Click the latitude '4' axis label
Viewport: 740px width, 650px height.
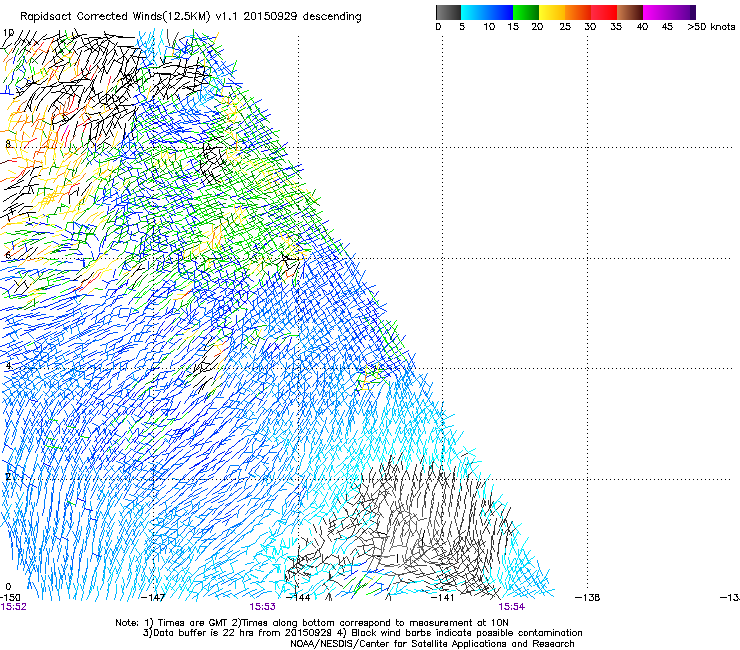[x=8, y=365]
